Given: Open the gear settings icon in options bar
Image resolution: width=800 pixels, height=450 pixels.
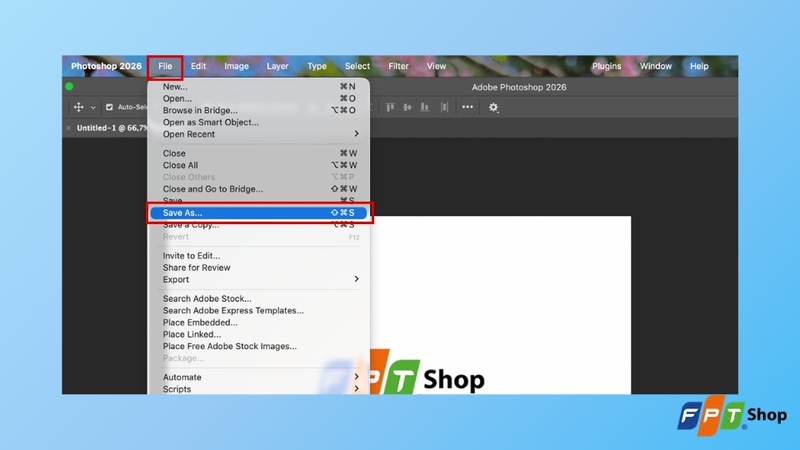Looking at the screenshot, I should click(493, 107).
